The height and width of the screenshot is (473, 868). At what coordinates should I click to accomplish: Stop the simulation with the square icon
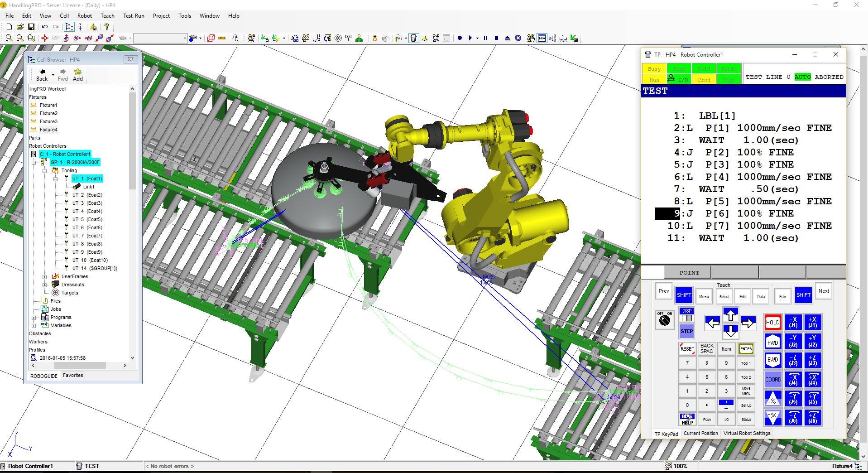496,38
